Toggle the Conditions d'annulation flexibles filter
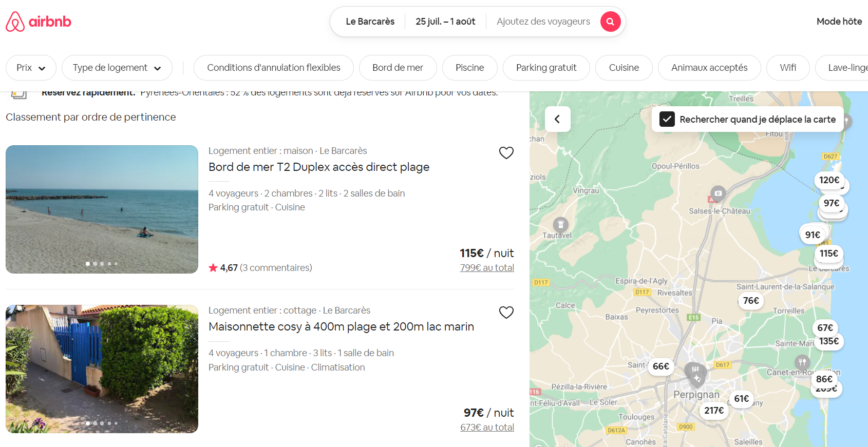 pos(274,68)
